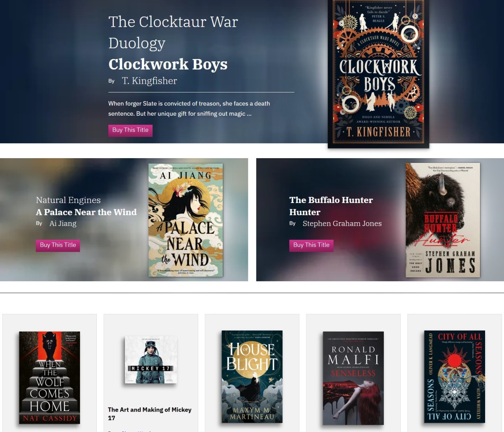
Task: Open the Clockwork Boys title link
Action: point(168,64)
